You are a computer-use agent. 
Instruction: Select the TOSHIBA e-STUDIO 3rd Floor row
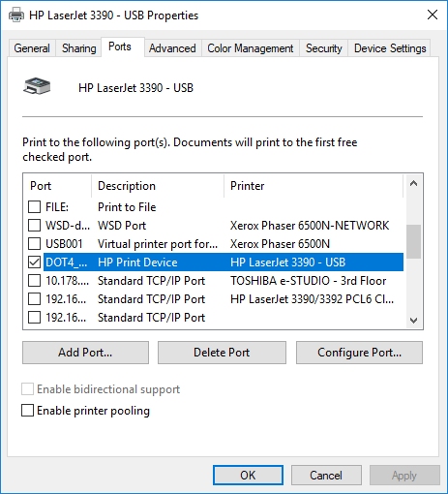point(215,281)
